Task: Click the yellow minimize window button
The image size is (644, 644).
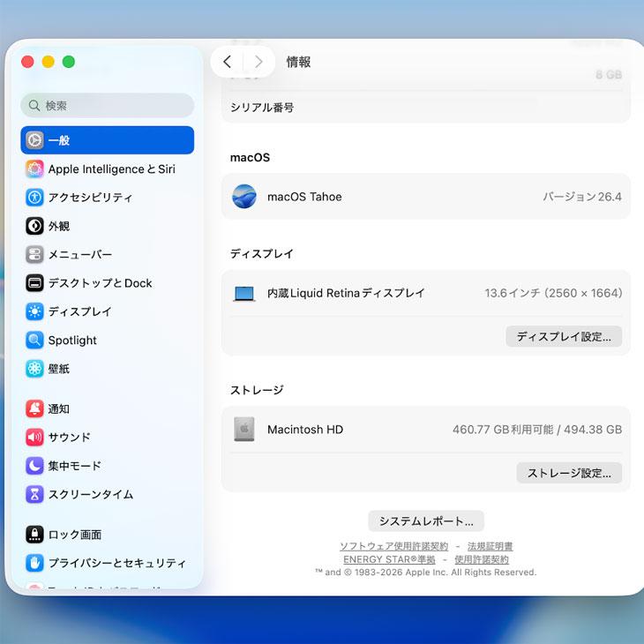Action: [x=48, y=62]
